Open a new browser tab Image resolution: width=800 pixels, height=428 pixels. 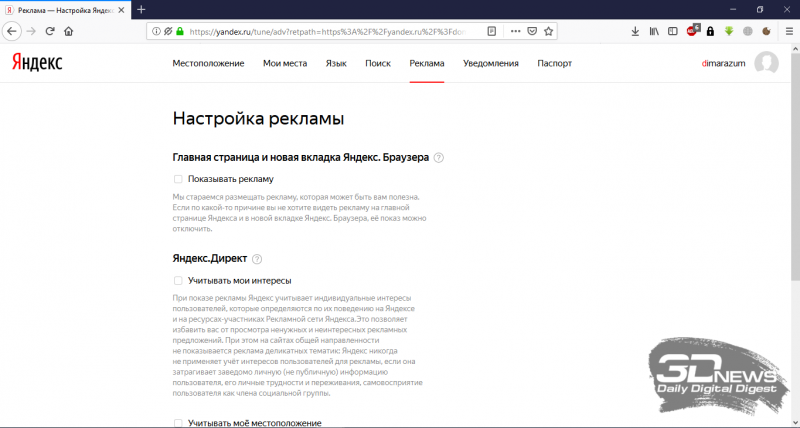(141, 9)
